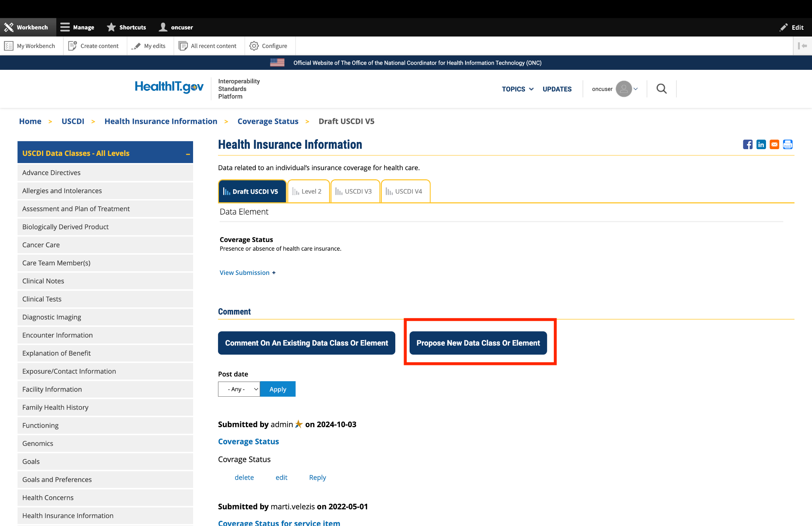The height and width of the screenshot is (526, 812).
Task: Click the Configure gear icon
Action: 254,46
